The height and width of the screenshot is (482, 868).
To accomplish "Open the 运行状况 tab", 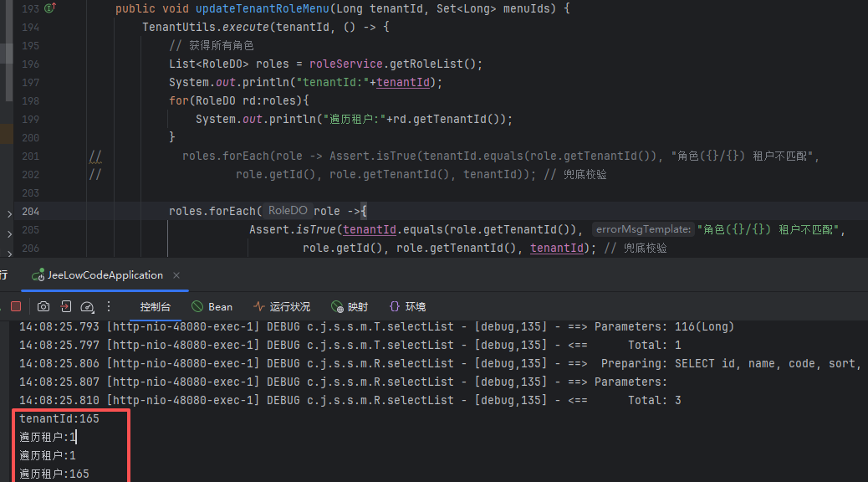I will click(x=282, y=307).
